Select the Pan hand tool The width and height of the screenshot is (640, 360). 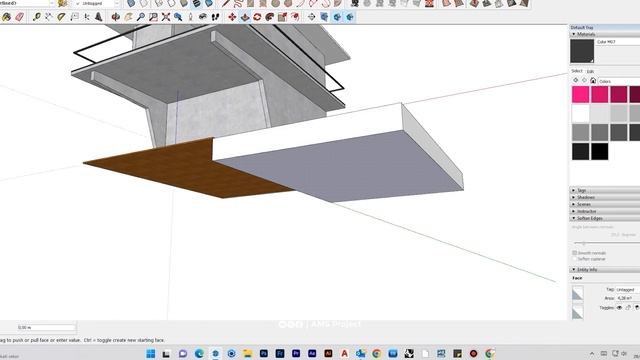(x=129, y=17)
